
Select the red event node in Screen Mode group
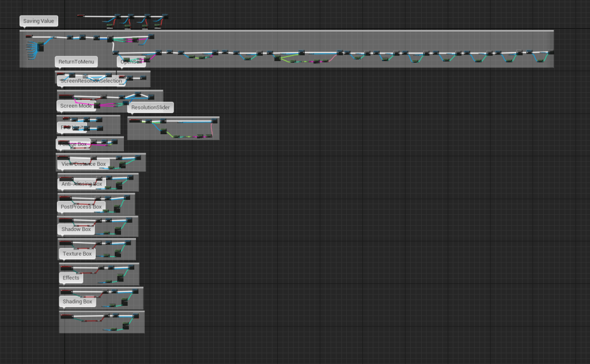coord(67,119)
